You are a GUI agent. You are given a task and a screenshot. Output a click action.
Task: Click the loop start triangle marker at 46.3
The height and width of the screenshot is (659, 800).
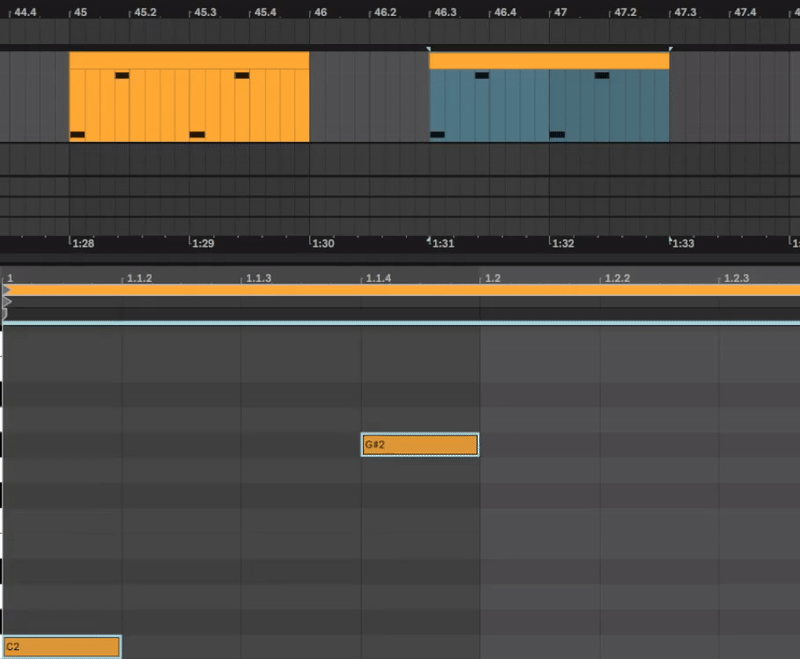(429, 49)
